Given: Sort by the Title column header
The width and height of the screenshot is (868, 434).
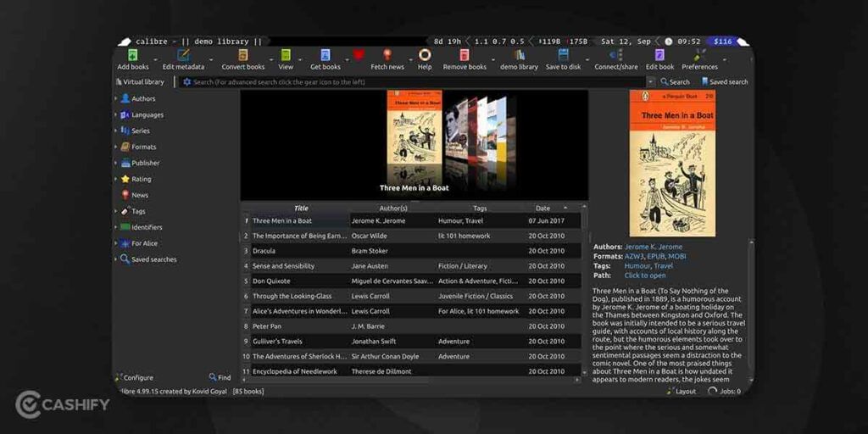Looking at the screenshot, I should [301, 209].
